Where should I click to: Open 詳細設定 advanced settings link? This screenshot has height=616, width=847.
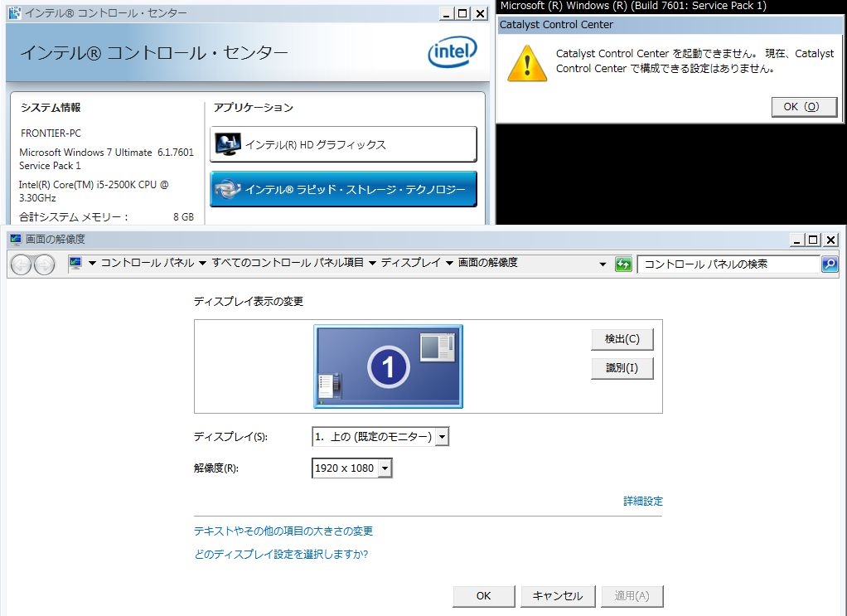click(x=643, y=502)
